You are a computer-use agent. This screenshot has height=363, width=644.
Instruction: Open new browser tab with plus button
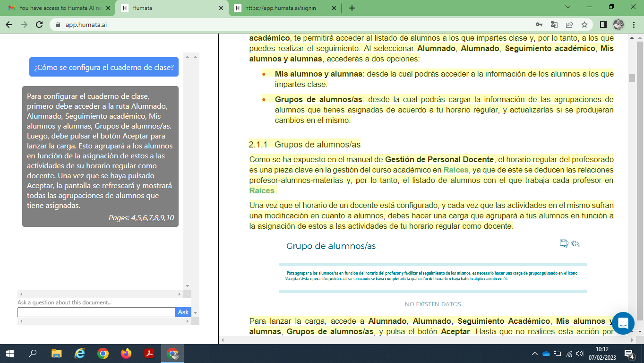coord(352,8)
